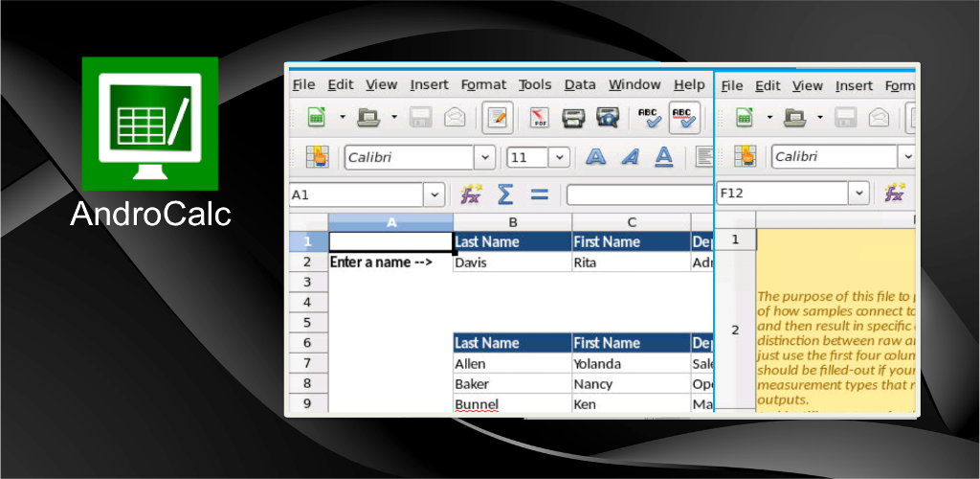Click the "Enter a name -->" cell

[x=390, y=262]
